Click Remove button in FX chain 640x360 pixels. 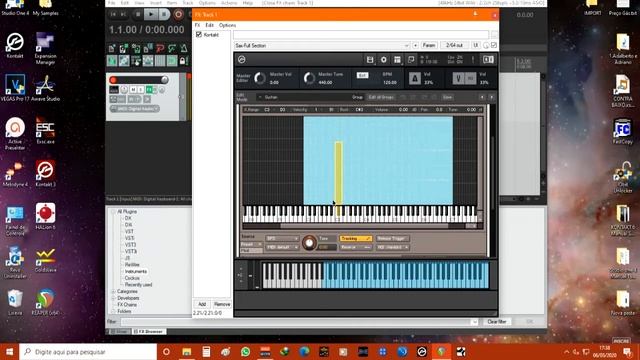tap(222, 304)
